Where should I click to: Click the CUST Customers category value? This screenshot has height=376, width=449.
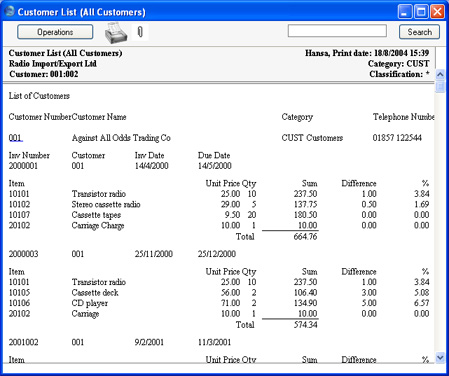[x=312, y=138]
